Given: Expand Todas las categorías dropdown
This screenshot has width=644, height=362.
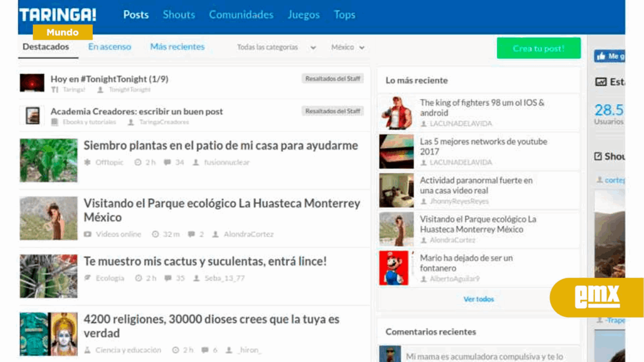Looking at the screenshot, I should [x=276, y=47].
